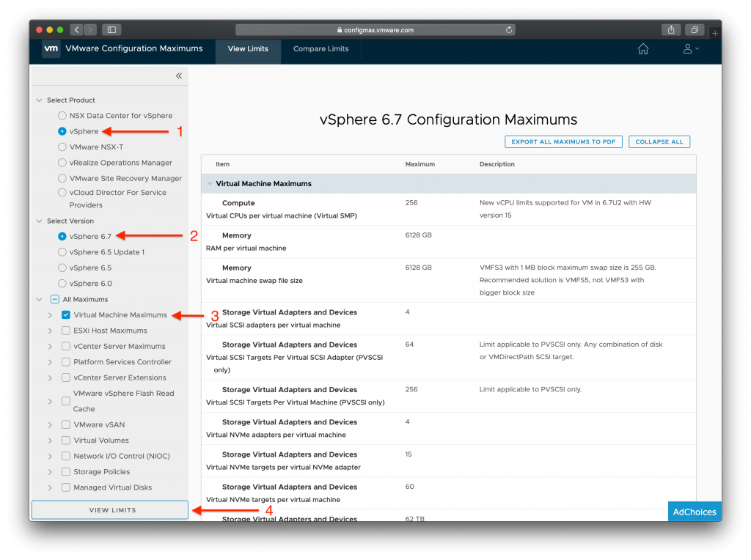This screenshot has height=560, width=751.
Task: Check the vCenter Server Extensions checkbox
Action: point(65,377)
